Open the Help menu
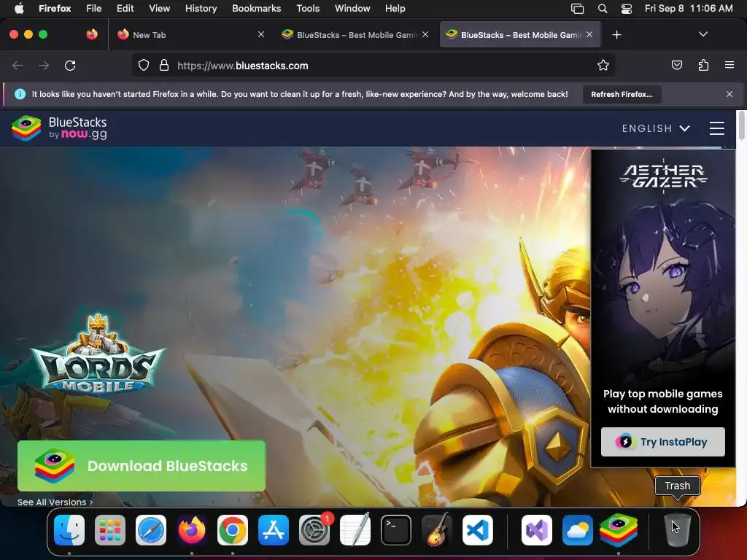The image size is (747, 560). [x=395, y=9]
